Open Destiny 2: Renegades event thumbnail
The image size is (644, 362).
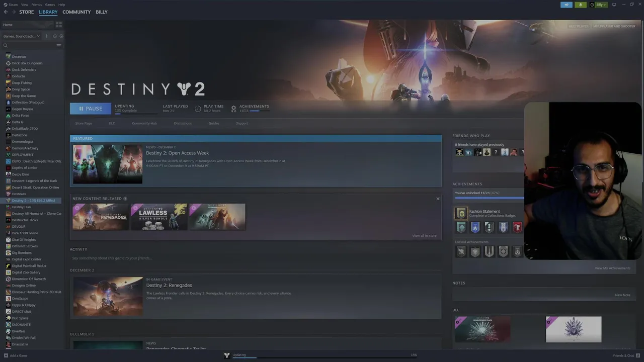click(x=108, y=296)
